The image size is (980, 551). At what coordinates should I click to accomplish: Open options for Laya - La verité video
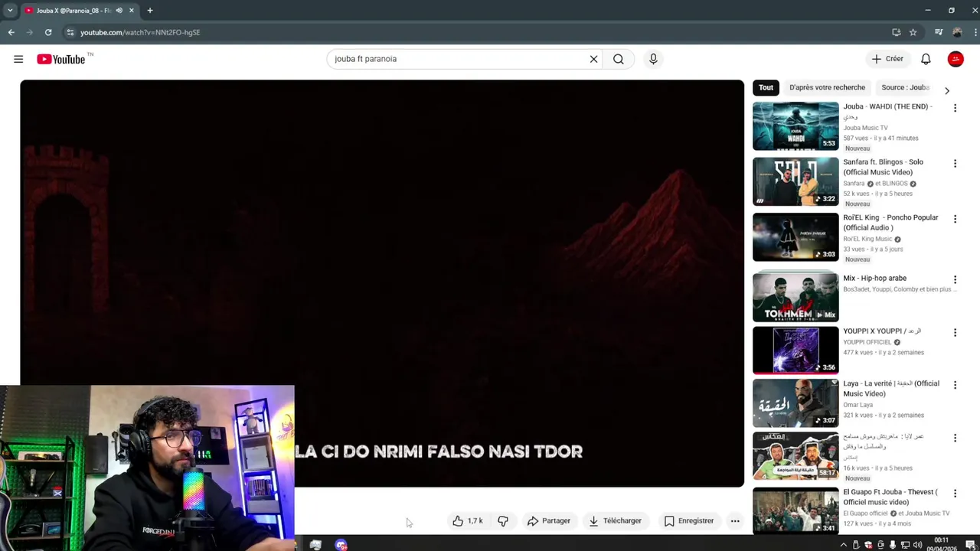(x=955, y=385)
